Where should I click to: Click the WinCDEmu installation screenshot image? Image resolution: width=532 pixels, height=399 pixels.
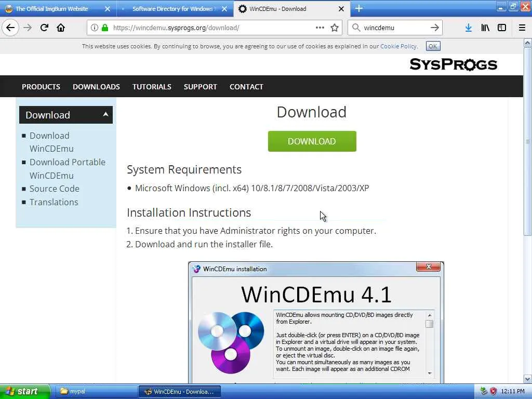(316, 322)
